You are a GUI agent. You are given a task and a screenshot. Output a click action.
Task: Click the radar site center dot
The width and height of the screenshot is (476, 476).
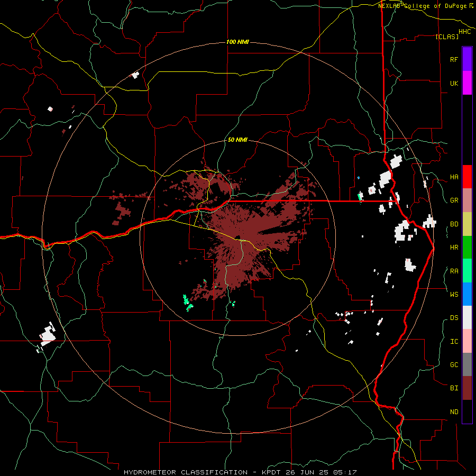(237, 237)
